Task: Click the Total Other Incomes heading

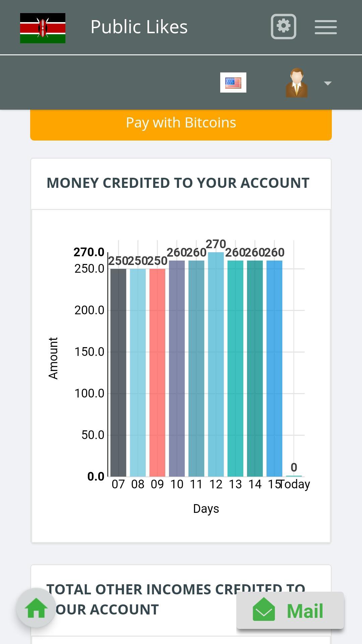Action: point(176,599)
